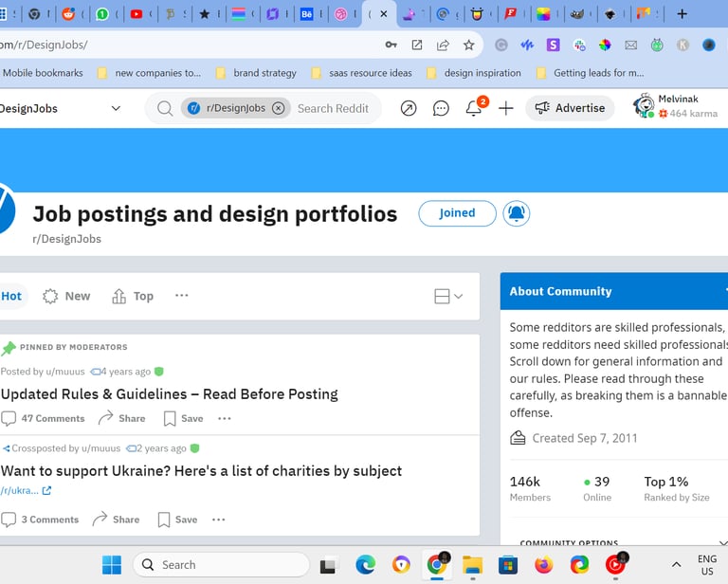Save the Ukraine charities post
Image resolution: width=728 pixels, height=584 pixels.
click(x=177, y=520)
